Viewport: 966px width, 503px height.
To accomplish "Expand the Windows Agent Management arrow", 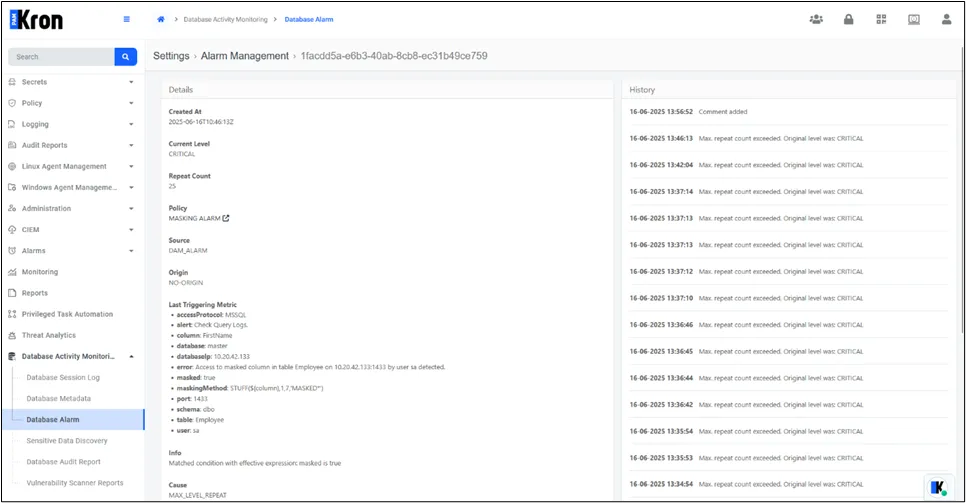I will pyautogui.click(x=131, y=187).
